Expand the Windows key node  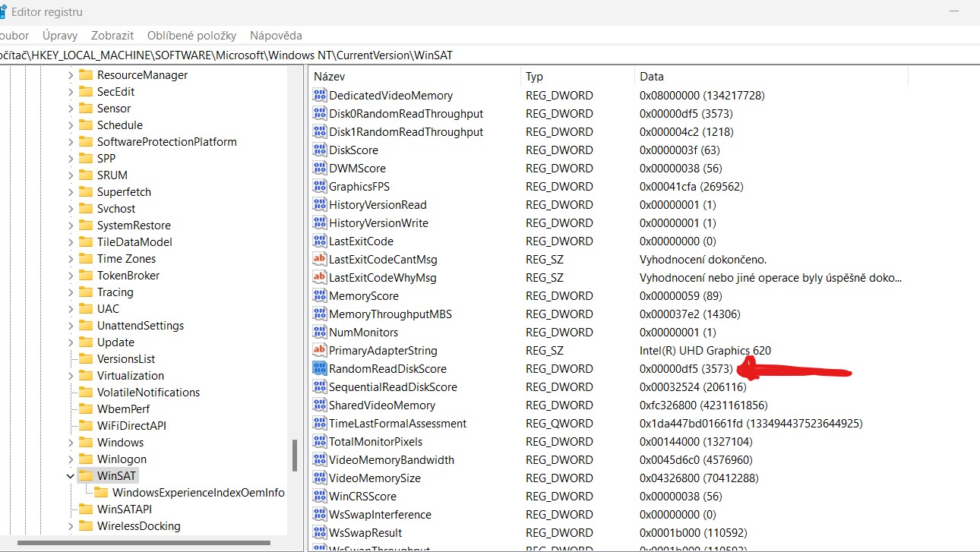pyautogui.click(x=71, y=442)
